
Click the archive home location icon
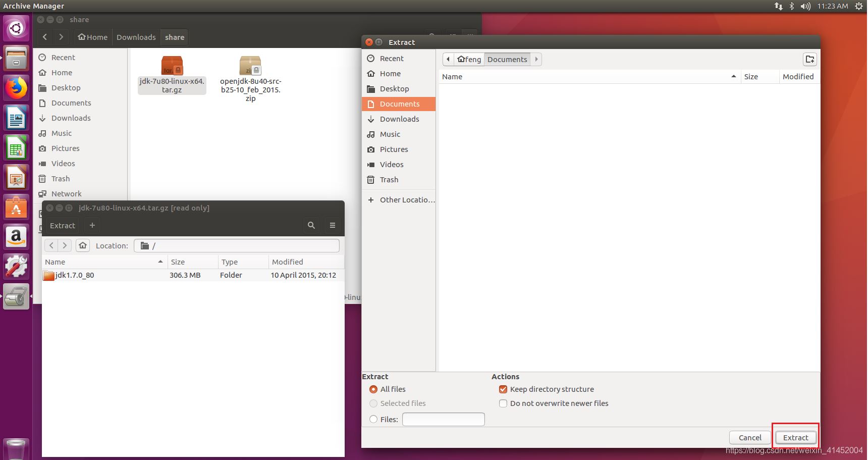[x=83, y=245]
